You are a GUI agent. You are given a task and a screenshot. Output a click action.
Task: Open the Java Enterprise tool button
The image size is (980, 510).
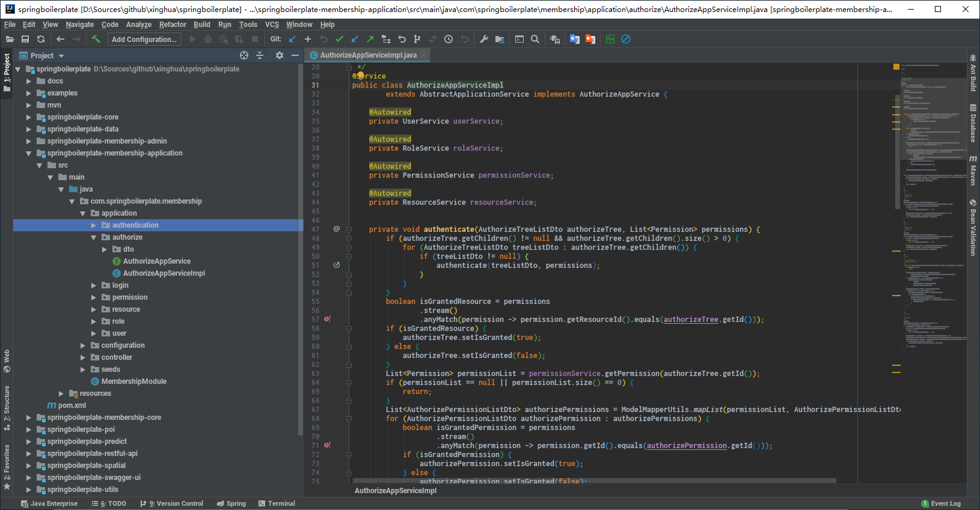pyautogui.click(x=49, y=503)
